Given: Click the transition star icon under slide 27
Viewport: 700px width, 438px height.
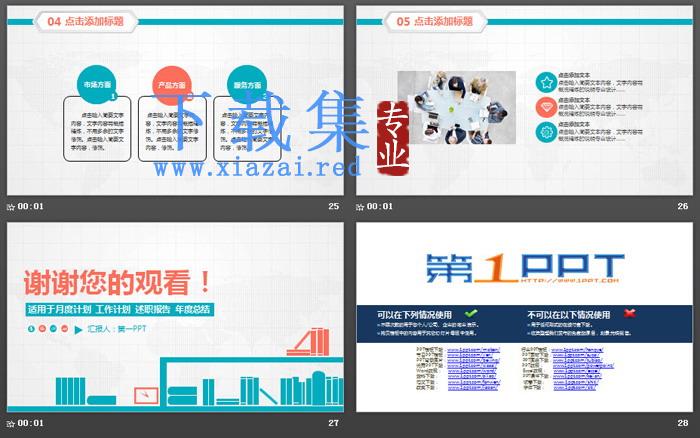Looking at the screenshot, I should click(x=11, y=423).
